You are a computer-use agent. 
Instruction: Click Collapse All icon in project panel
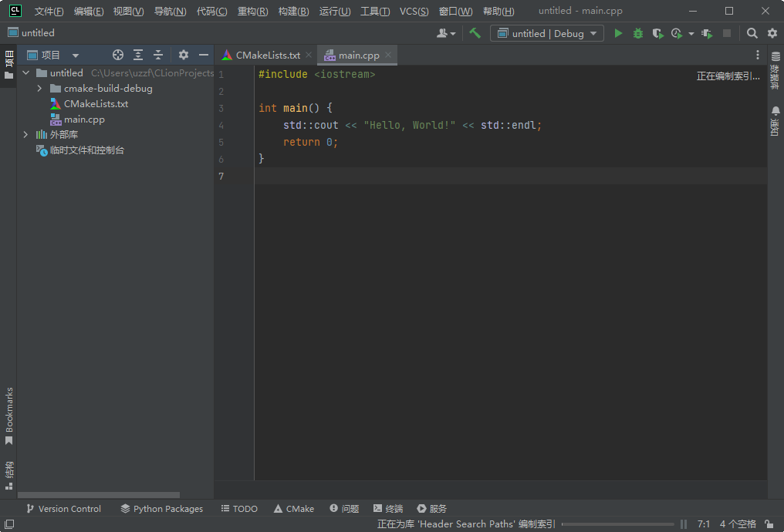[x=158, y=55]
